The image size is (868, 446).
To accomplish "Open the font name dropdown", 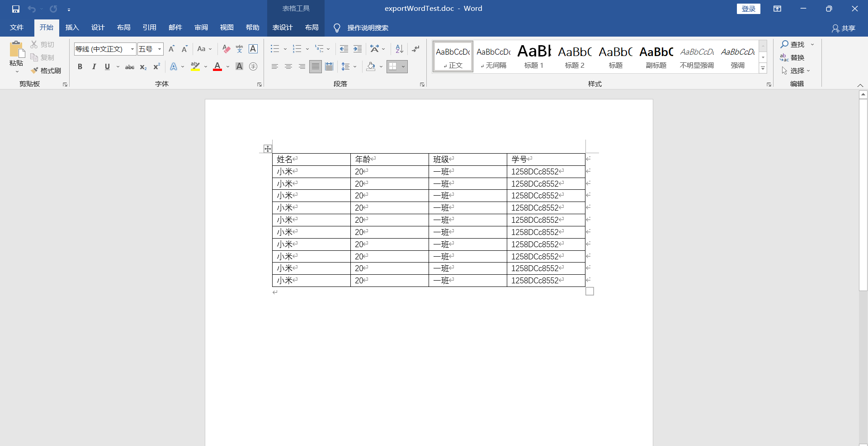I will click(131, 49).
